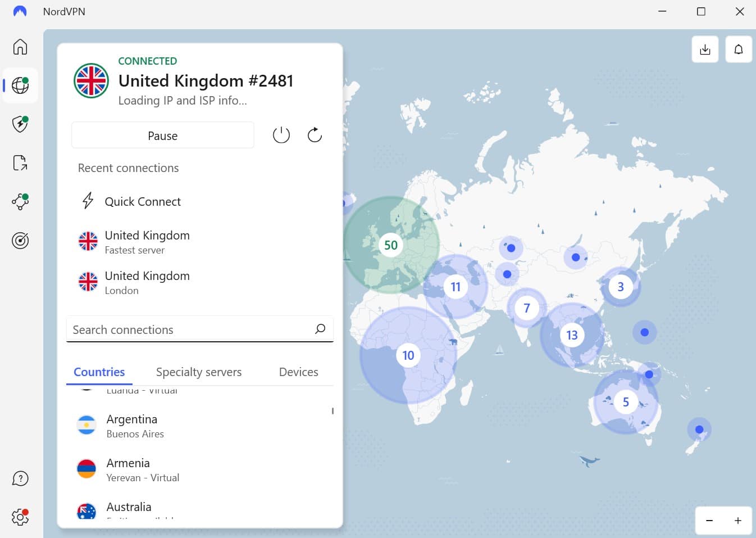Select Armenia Yerevan - Virtual
Image resolution: width=756 pixels, height=538 pixels.
[x=200, y=470]
